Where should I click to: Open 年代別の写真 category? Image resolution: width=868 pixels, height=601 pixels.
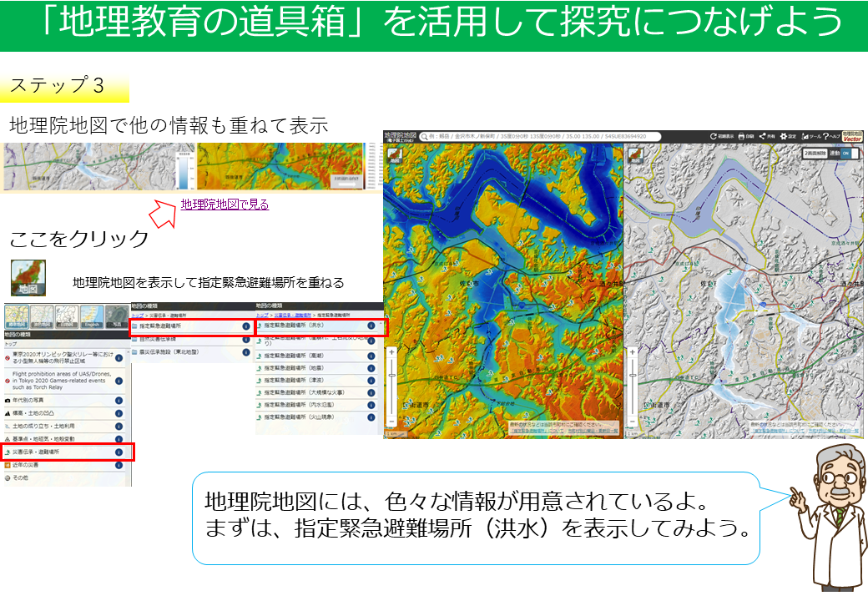[65, 400]
